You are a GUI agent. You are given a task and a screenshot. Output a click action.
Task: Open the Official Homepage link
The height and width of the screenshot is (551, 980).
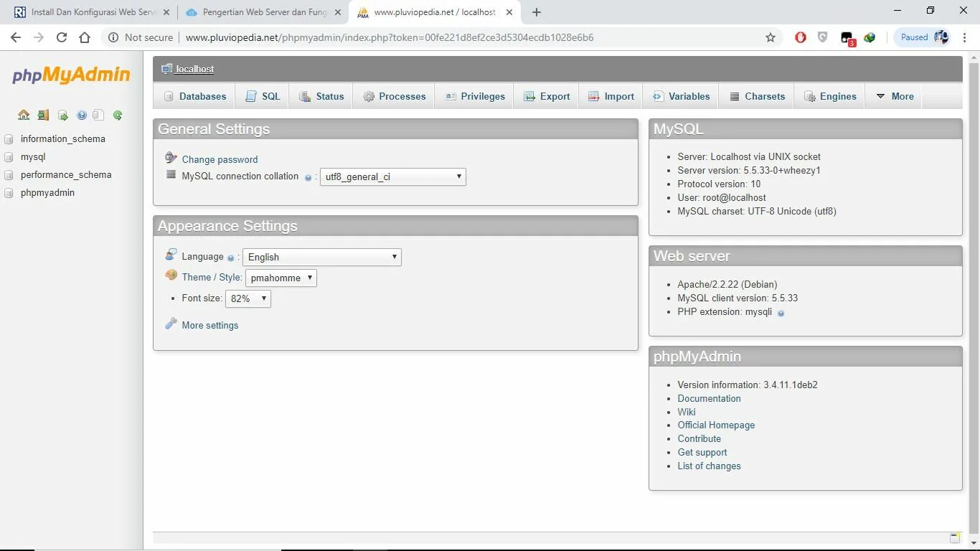[x=716, y=425]
